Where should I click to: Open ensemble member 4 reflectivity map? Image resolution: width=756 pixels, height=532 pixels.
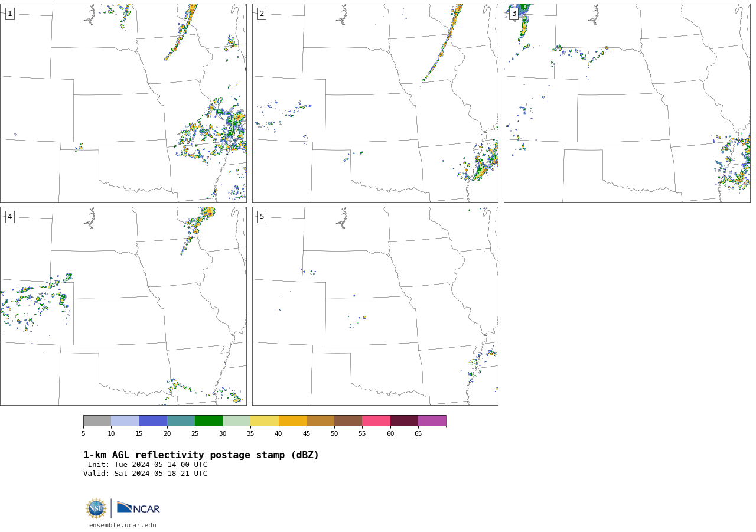[123, 306]
